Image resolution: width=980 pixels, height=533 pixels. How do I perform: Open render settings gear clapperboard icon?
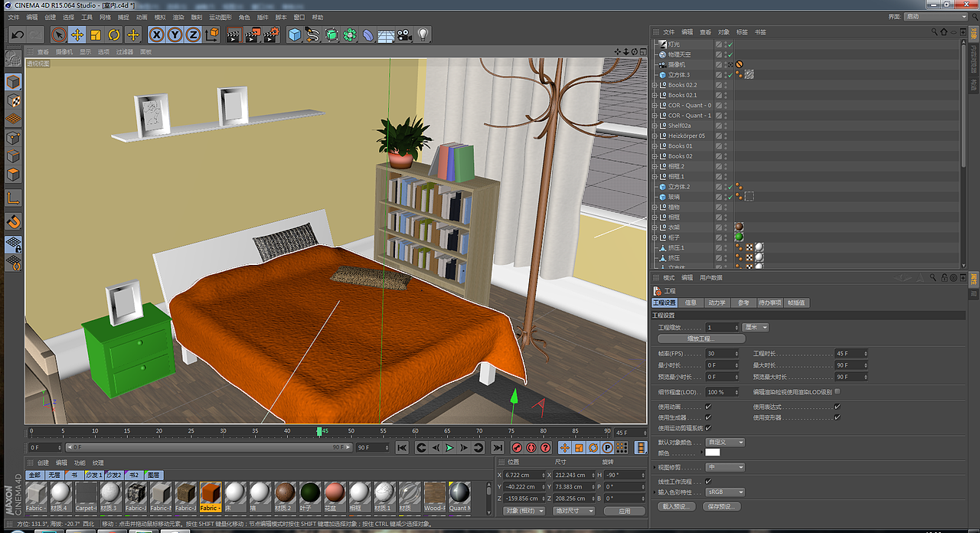pyautogui.click(x=271, y=34)
